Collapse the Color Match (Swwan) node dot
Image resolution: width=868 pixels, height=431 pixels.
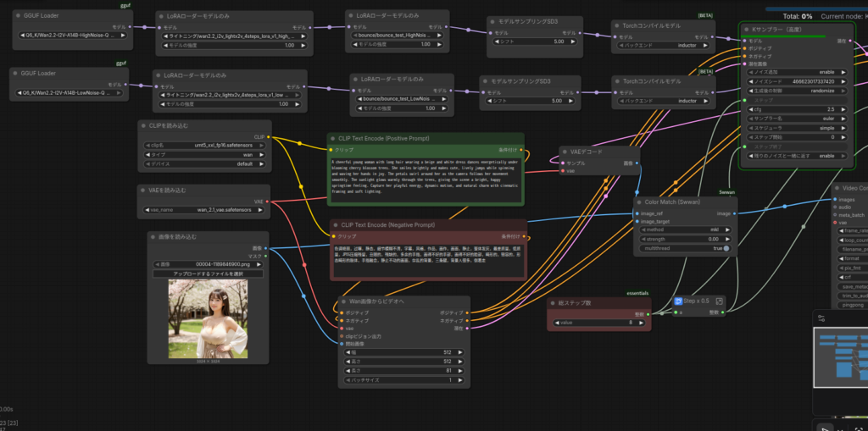[x=639, y=202]
